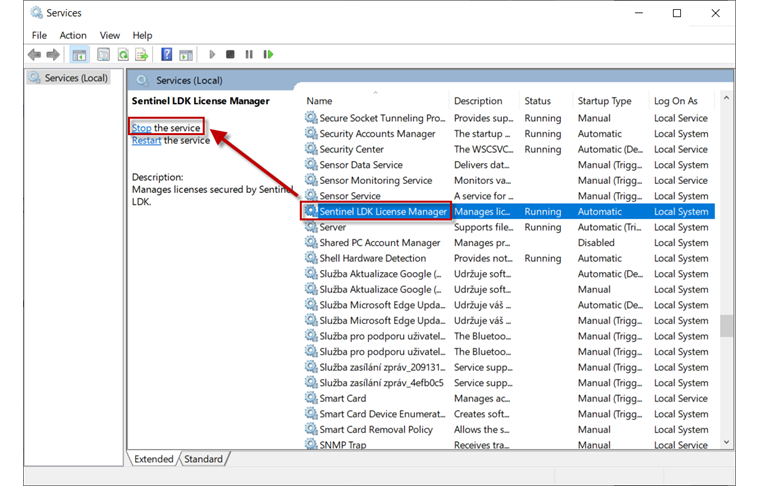Select Secure Socket Tunneling Pro... service
The height and width of the screenshot is (486, 760).
pos(382,118)
